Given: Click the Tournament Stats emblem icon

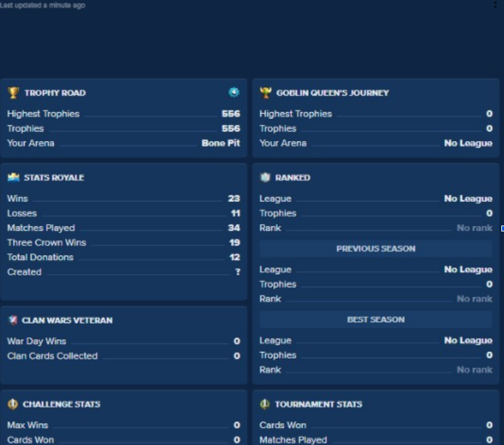Looking at the screenshot, I should coord(265,404).
